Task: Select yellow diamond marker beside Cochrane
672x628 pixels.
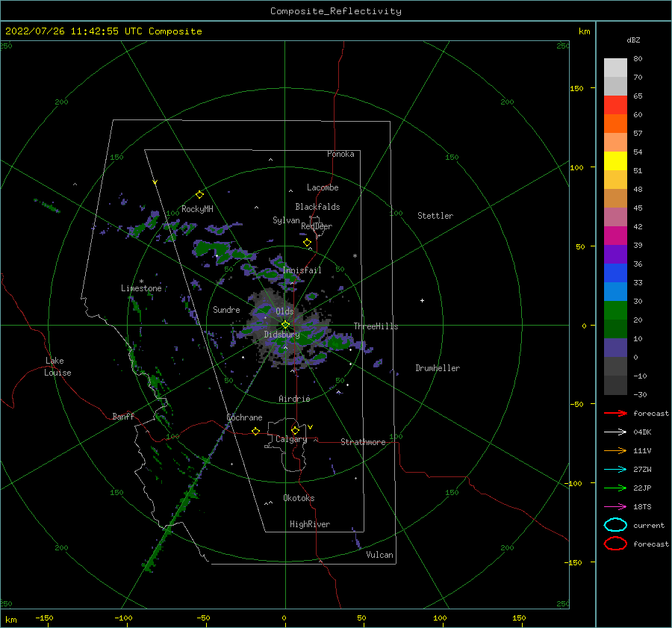Action: pyautogui.click(x=256, y=431)
